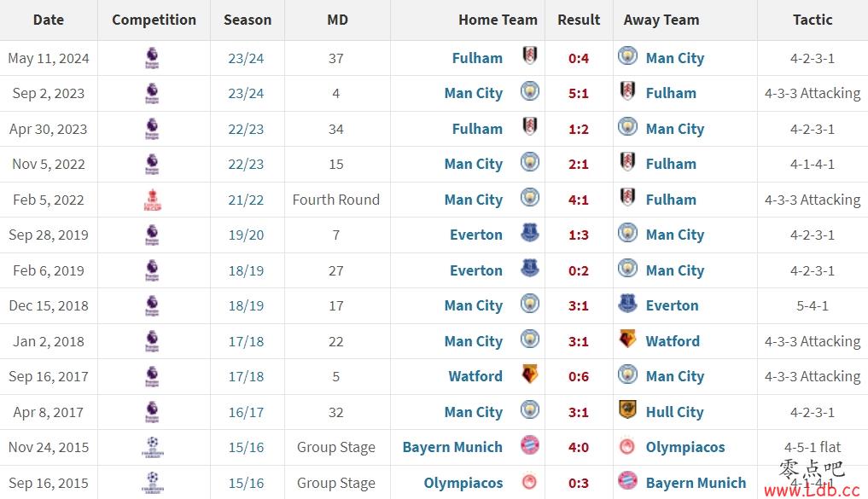Click the Tactic column header
This screenshot has width=868, height=499.
point(812,20)
